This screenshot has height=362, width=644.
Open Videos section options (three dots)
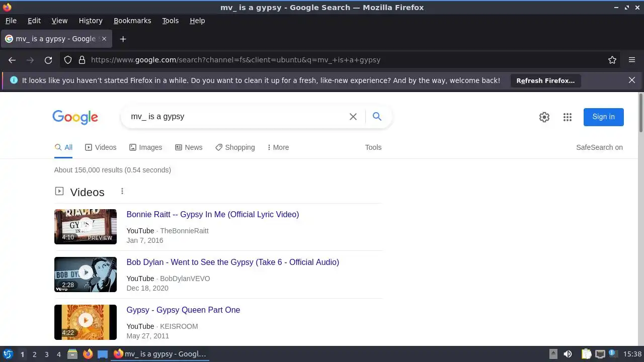122,191
